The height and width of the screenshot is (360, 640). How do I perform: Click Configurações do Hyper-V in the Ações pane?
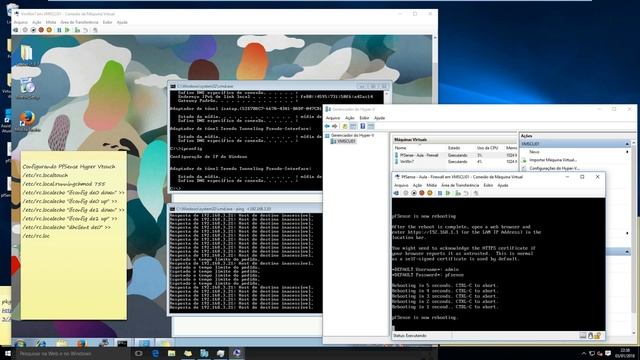click(x=554, y=168)
